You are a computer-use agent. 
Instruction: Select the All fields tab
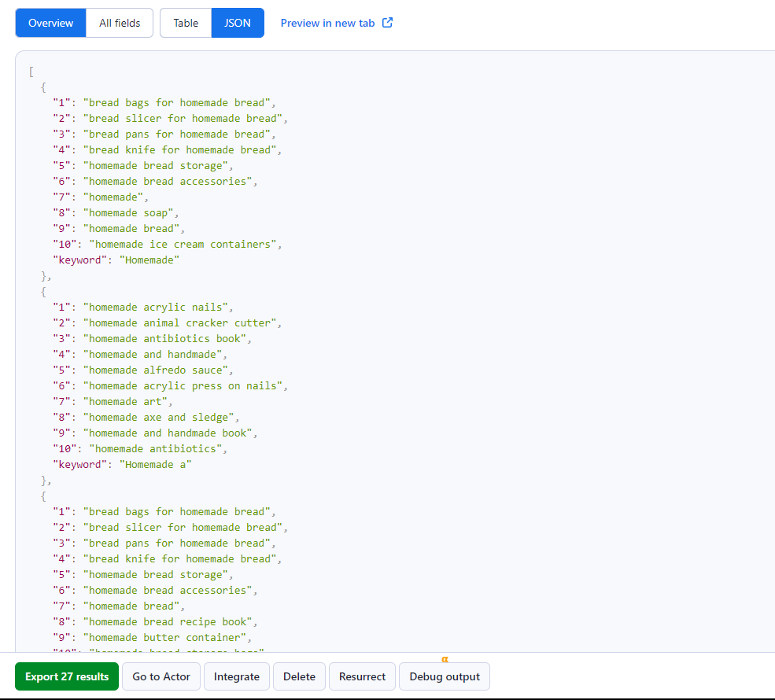pos(119,23)
